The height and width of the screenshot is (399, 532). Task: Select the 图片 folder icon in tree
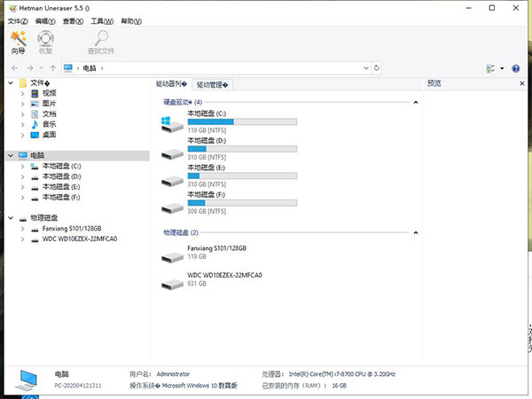[x=35, y=104]
